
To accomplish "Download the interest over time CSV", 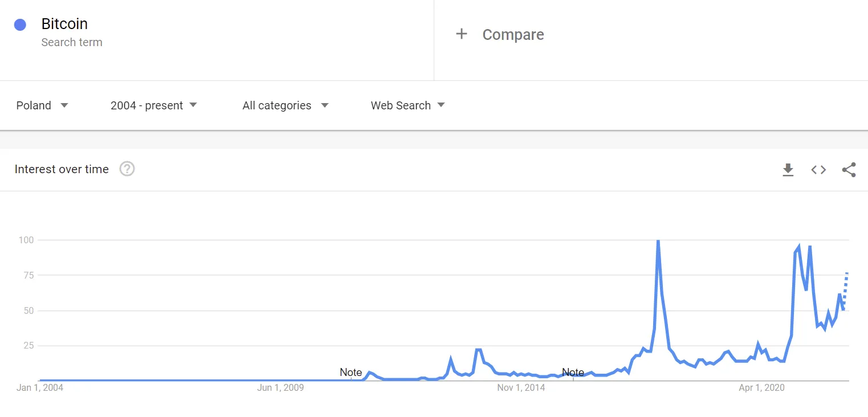I will [x=788, y=170].
